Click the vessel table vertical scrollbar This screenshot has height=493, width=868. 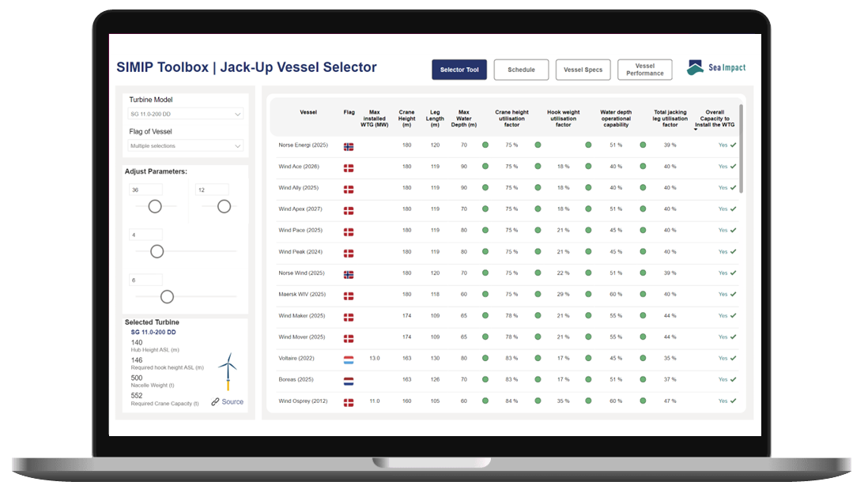(x=741, y=149)
